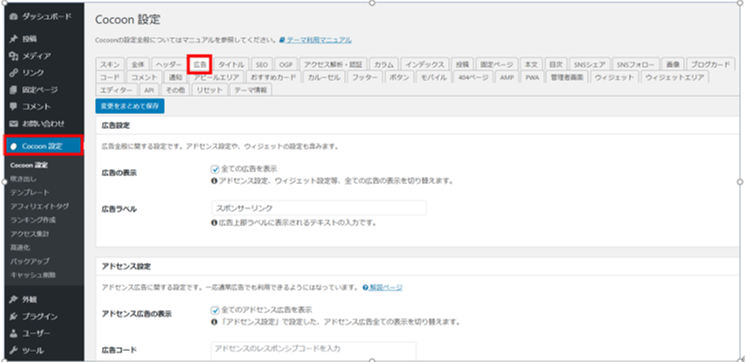The image size is (745, 362).
Task: Open the スキン tab
Action: (x=110, y=65)
